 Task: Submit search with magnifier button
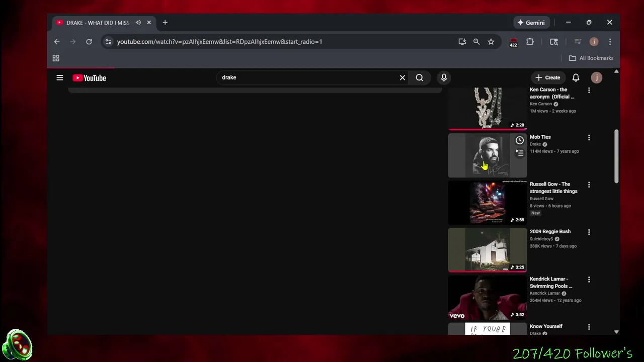click(x=420, y=77)
